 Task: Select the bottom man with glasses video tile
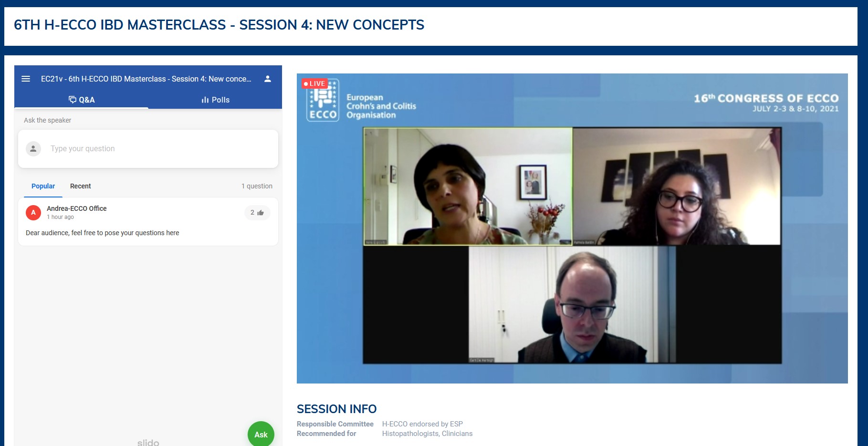pyautogui.click(x=572, y=305)
